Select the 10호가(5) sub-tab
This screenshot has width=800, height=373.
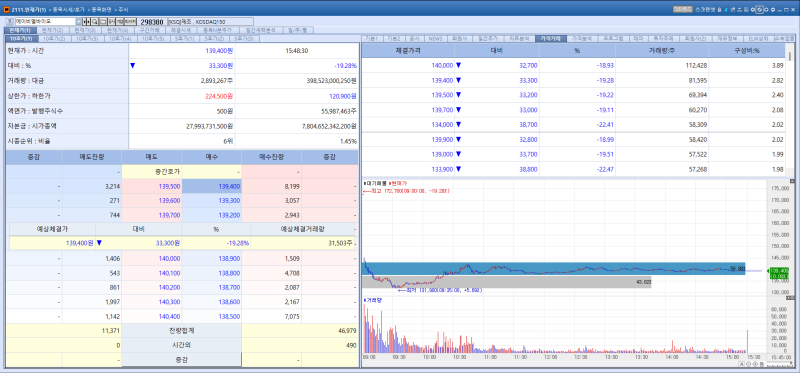pos(154,38)
